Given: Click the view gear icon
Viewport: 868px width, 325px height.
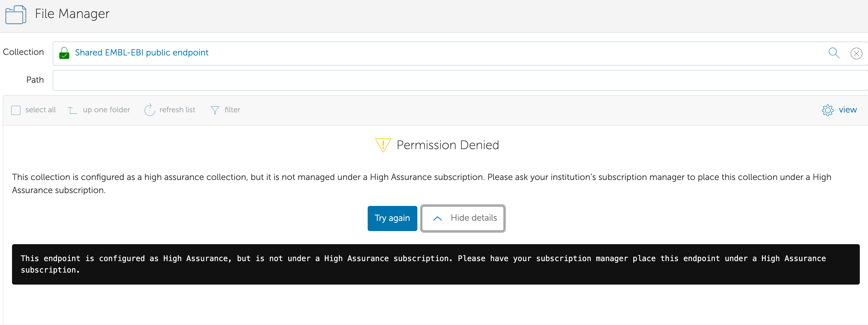Looking at the screenshot, I should pyautogui.click(x=827, y=110).
